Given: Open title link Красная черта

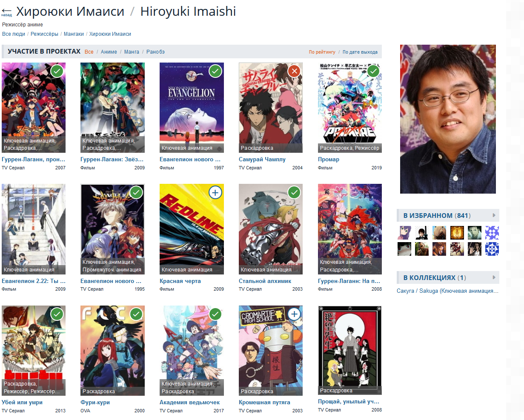Looking at the screenshot, I should [x=180, y=281].
